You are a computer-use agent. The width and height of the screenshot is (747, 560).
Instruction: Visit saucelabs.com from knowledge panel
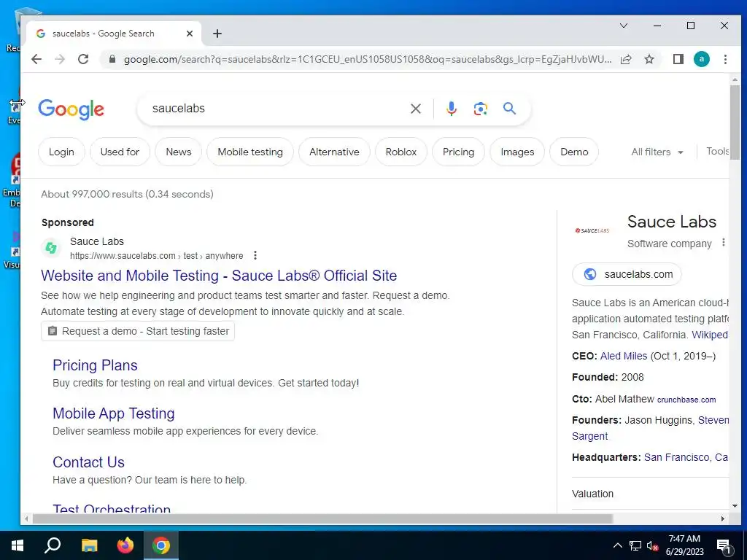(x=627, y=274)
